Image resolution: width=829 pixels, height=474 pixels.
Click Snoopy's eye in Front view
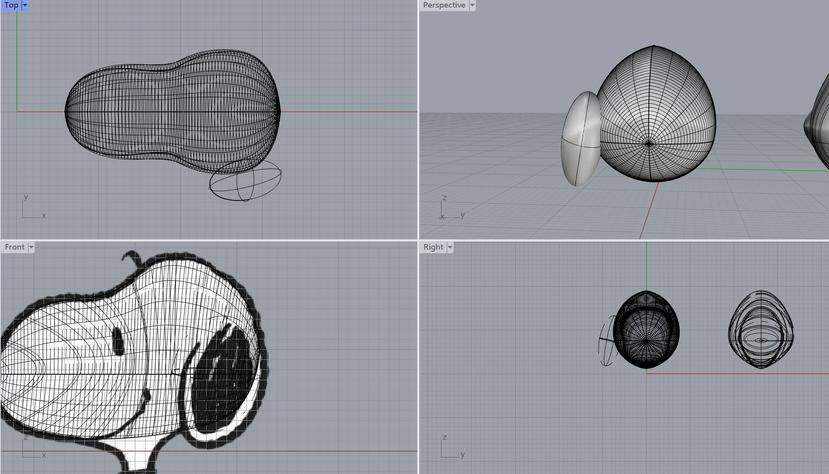click(x=118, y=341)
